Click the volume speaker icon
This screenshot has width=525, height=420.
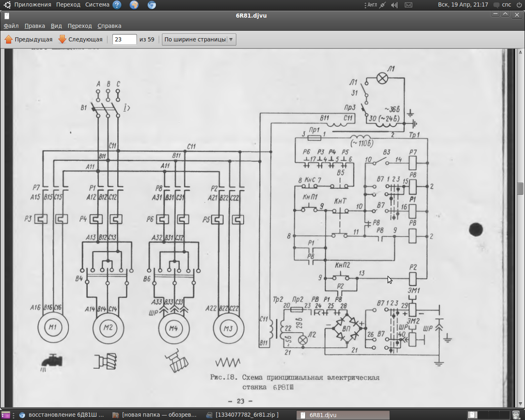pos(394,5)
